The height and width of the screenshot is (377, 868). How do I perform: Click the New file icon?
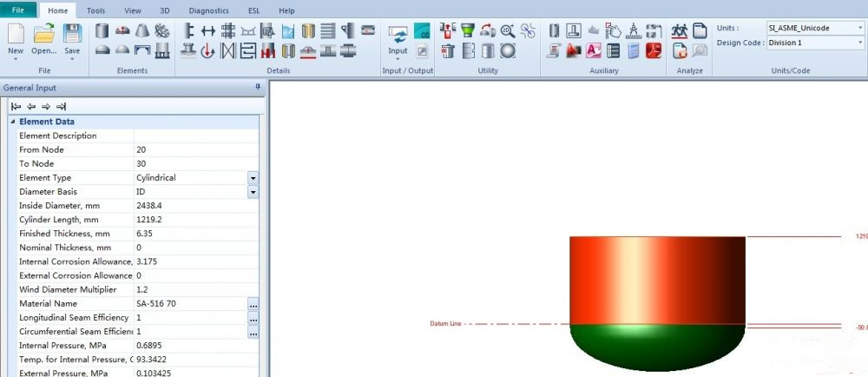[x=16, y=33]
